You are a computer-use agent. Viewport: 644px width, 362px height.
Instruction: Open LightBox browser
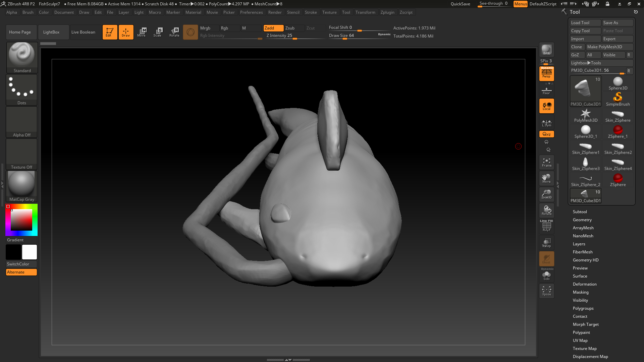54,32
